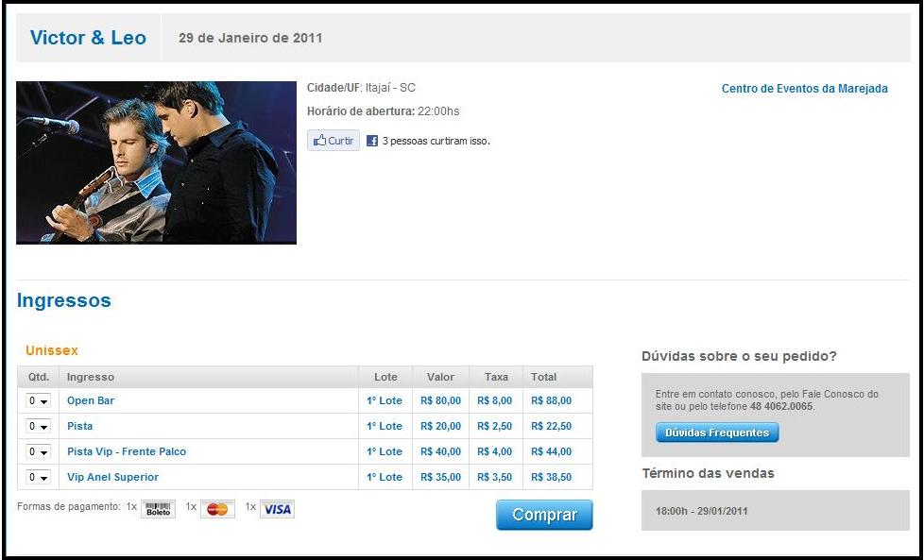Viewport: 924px width, 560px height.
Task: Click the Ingresso column header
Action: point(91,377)
